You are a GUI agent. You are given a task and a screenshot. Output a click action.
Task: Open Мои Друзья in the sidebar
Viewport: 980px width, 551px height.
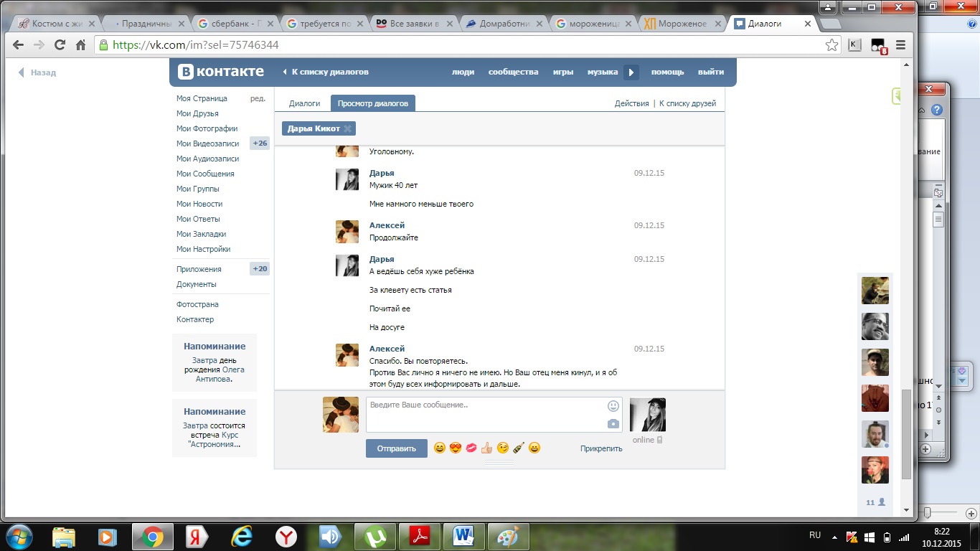click(197, 113)
